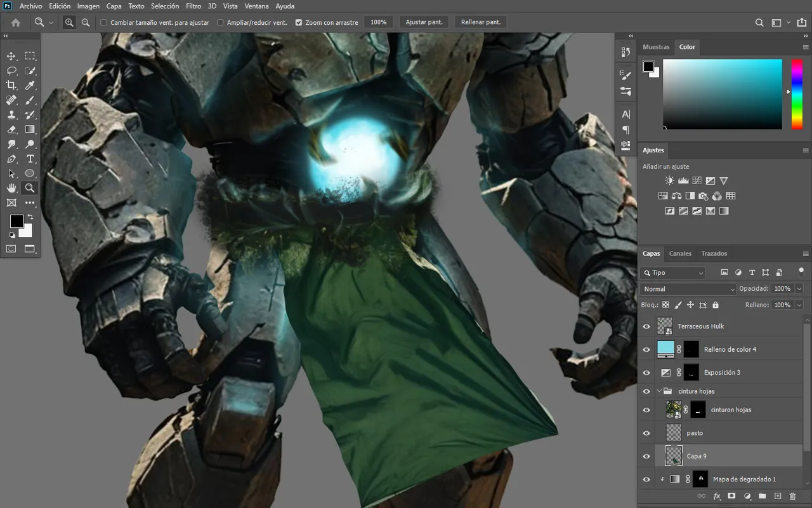This screenshot has width=812, height=508.
Task: Select the Spot Healing Brush tool
Action: [x=11, y=100]
